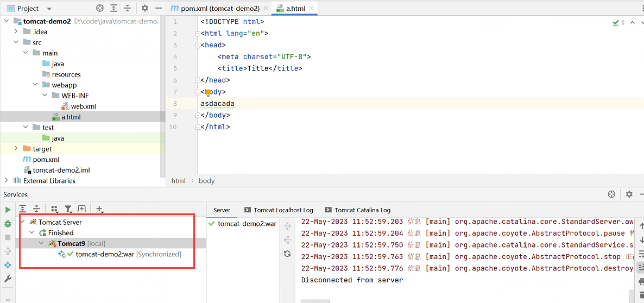
Task: Click 'Disconnected from server' console line
Action: (x=352, y=280)
